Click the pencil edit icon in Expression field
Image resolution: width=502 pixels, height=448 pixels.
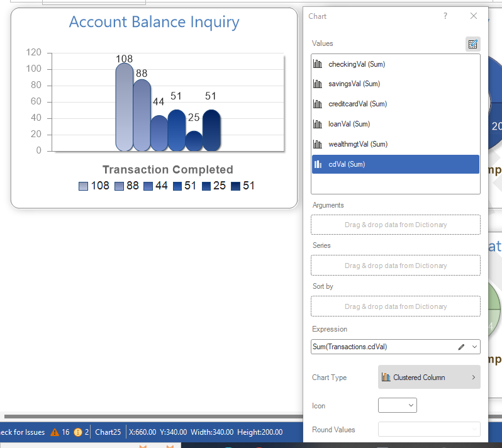coord(461,347)
